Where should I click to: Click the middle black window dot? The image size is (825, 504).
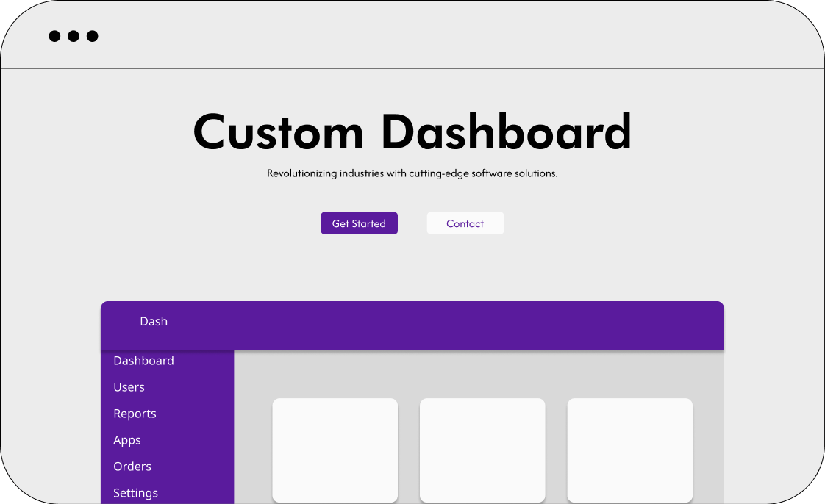(74, 36)
